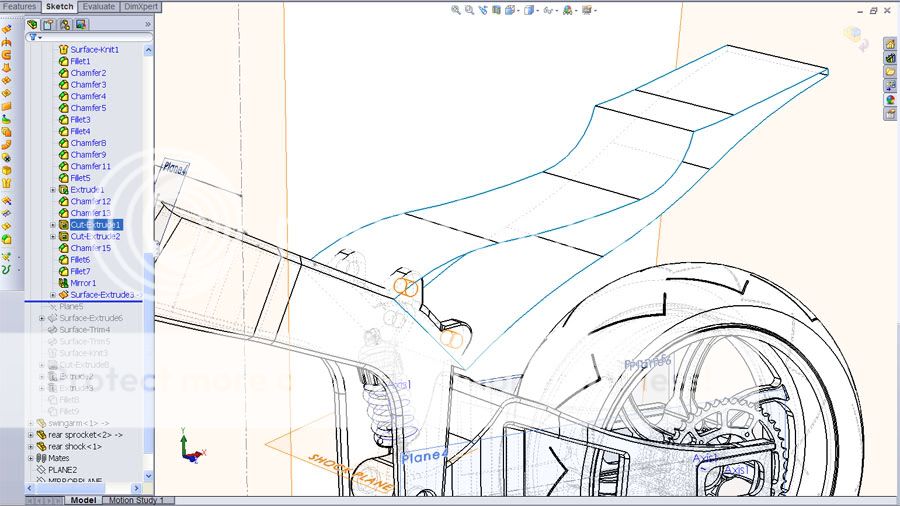900x506 pixels.
Task: Expand the Surface-Extrude6 node
Action: click(42, 318)
